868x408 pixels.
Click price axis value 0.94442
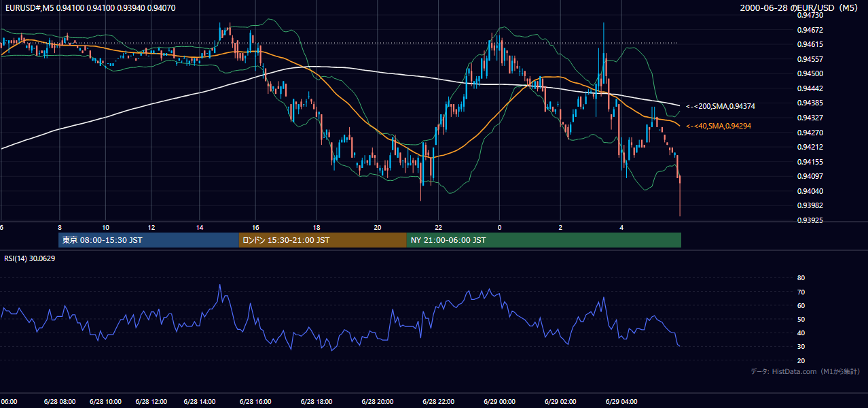(810, 88)
